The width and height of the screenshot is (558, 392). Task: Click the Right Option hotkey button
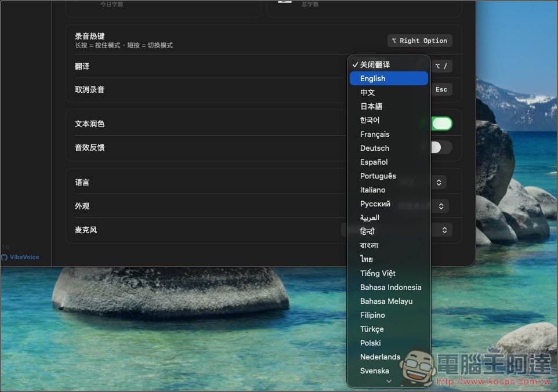click(x=419, y=41)
